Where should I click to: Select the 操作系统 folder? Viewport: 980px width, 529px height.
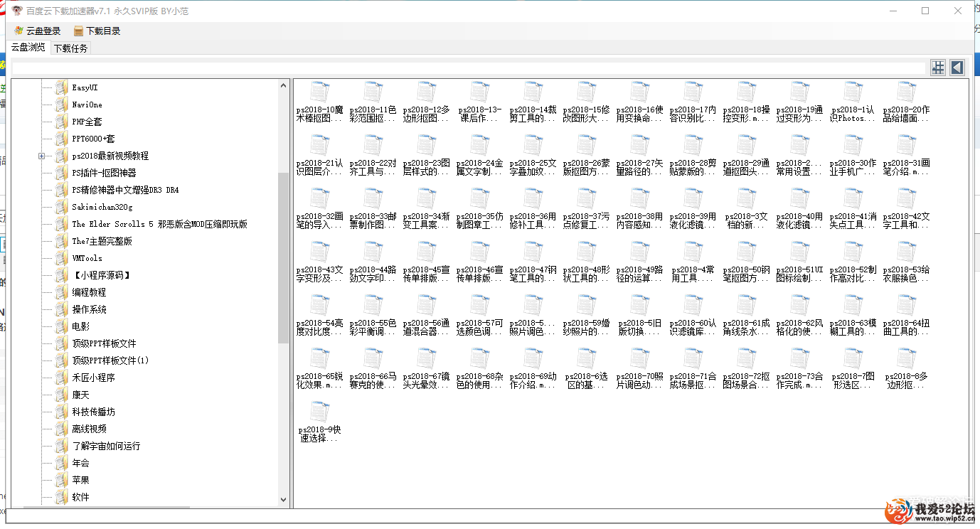89,309
